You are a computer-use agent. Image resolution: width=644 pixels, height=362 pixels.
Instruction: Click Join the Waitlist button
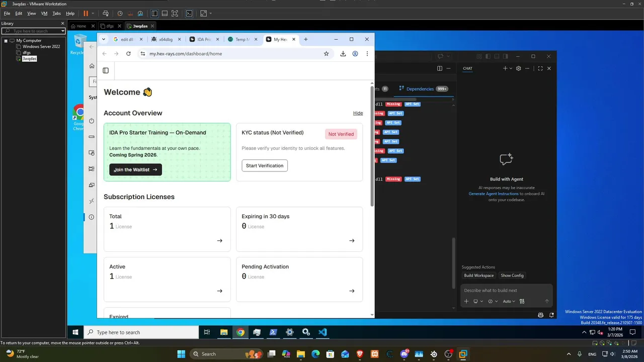(x=135, y=169)
